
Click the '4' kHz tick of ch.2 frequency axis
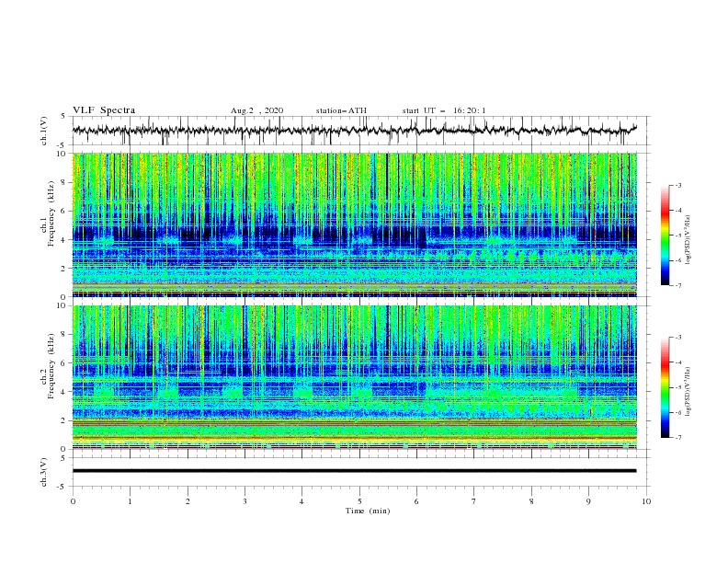tap(64, 392)
